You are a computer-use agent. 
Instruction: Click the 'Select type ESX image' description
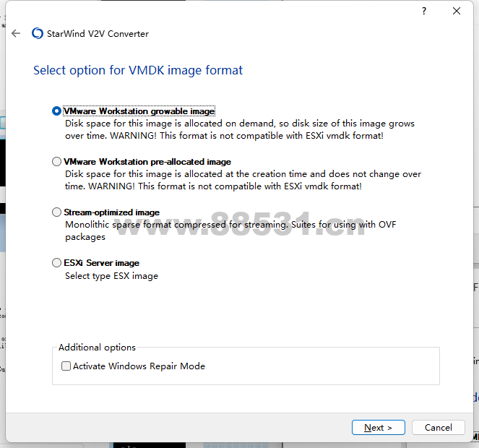tap(111, 276)
